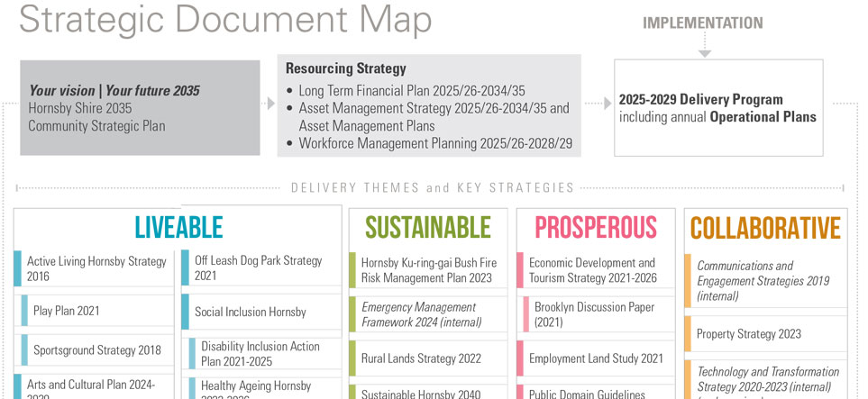Open 'Off Leash Dog Park Strategy 2021'
868x399 pixels.
click(x=261, y=268)
